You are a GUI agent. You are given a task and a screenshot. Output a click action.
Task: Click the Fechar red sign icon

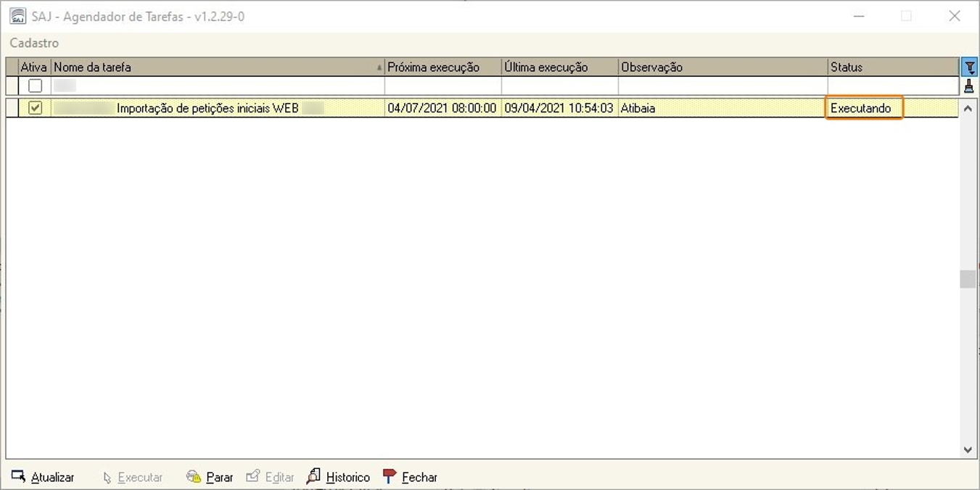click(x=390, y=476)
